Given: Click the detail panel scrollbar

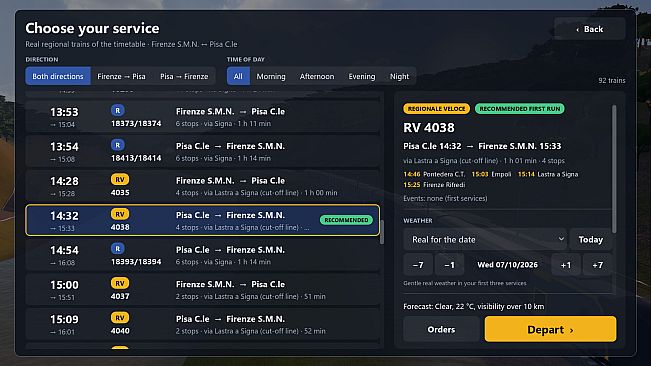Looking at the screenshot, I should pyautogui.click(x=614, y=169).
